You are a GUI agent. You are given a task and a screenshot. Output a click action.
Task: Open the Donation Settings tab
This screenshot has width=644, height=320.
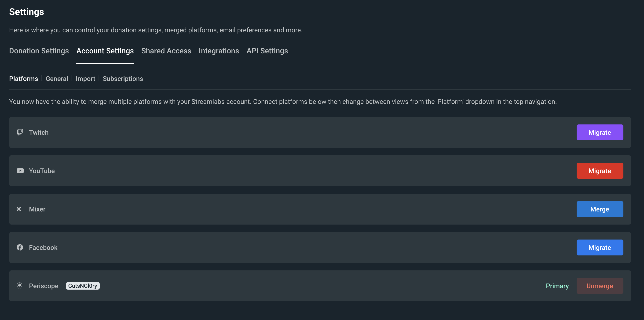click(39, 51)
